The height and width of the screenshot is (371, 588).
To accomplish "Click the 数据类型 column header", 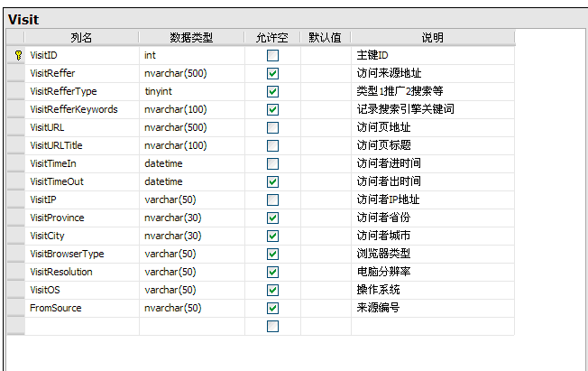I will [191, 38].
